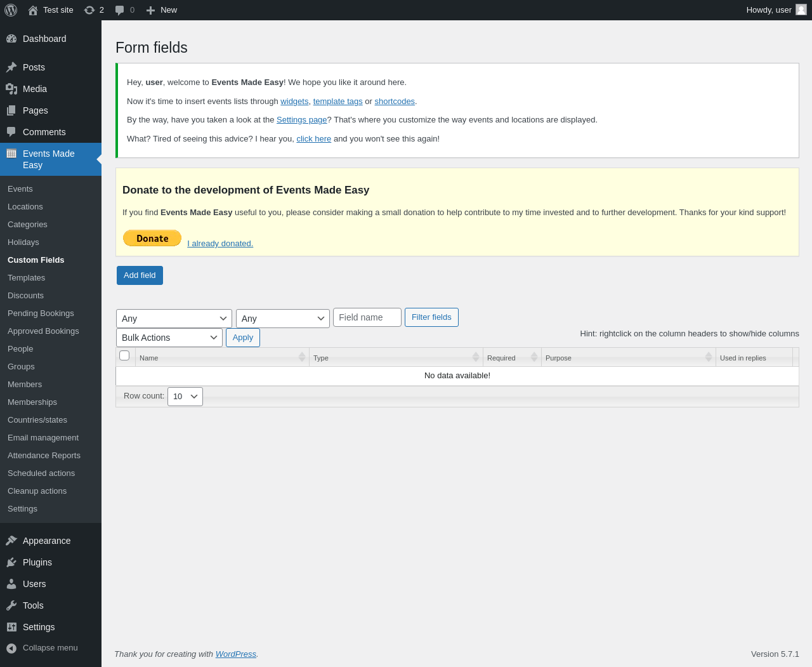Click the Apply bulk action button
The width and height of the screenshot is (812, 667).
[243, 338]
